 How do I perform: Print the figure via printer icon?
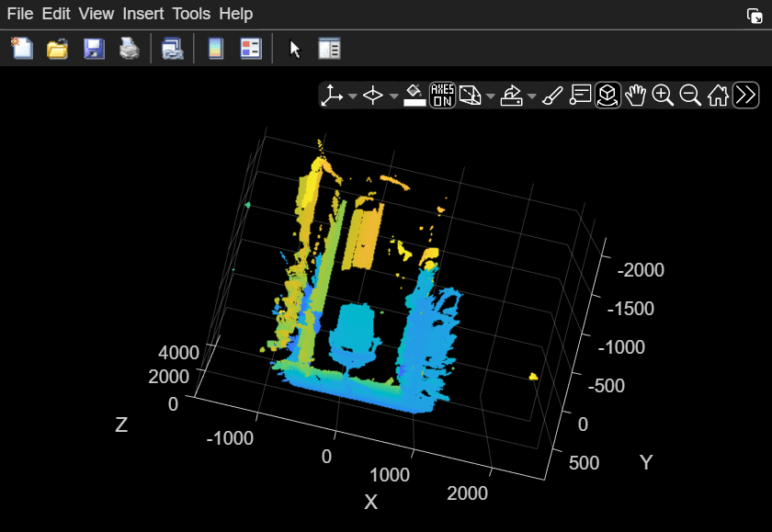[x=129, y=48]
